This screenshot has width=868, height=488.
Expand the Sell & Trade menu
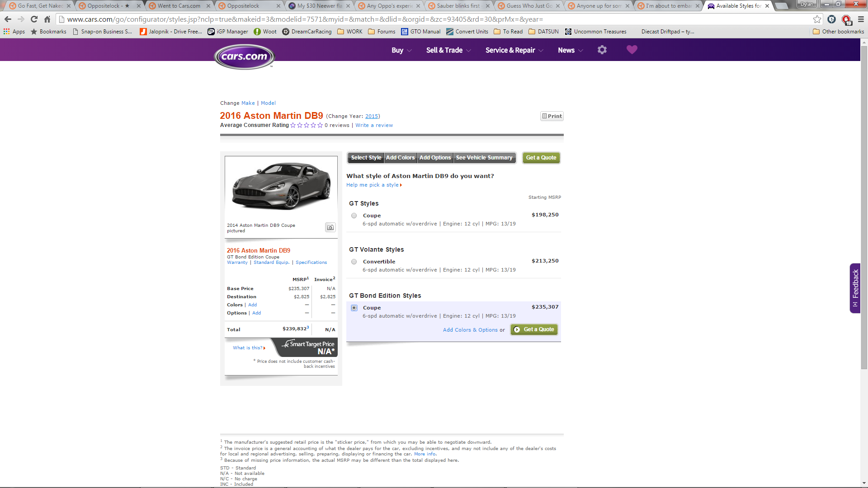coord(448,50)
